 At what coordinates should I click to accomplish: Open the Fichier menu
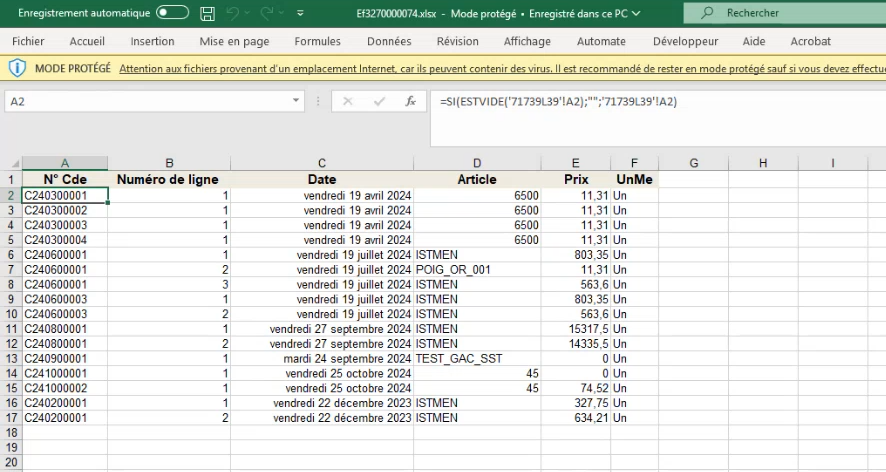[28, 41]
